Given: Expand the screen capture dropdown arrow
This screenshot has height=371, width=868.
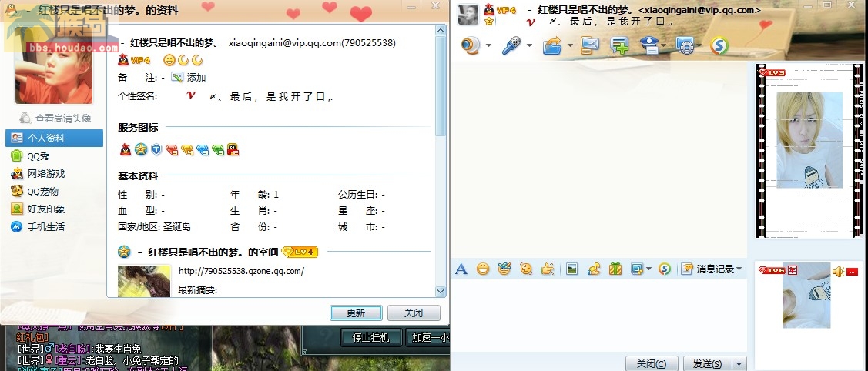Looking at the screenshot, I should point(648,269).
